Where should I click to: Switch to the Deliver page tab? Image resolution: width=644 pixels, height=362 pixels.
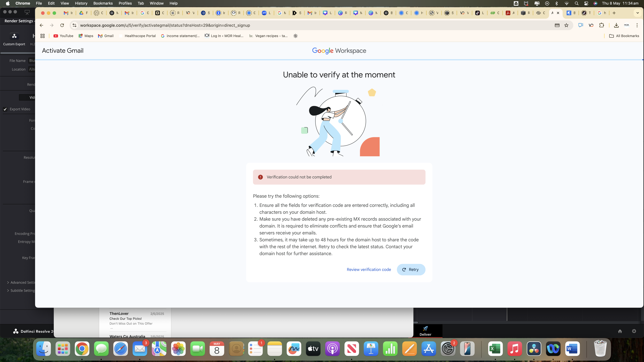(425, 331)
